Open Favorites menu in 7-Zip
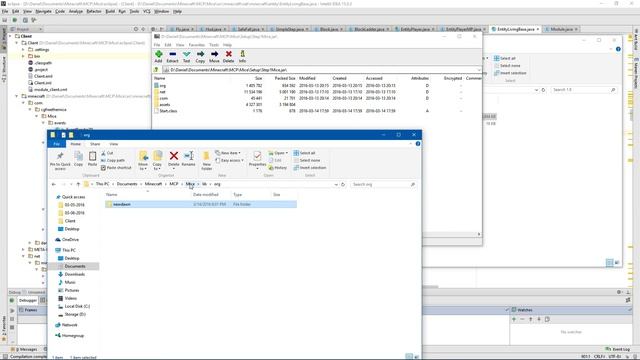640x360 pixels. [x=196, y=45]
